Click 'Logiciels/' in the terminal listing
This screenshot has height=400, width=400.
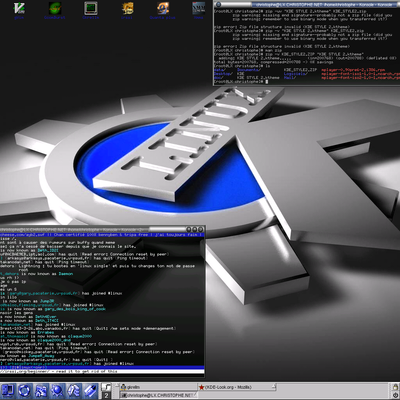coord(295,74)
